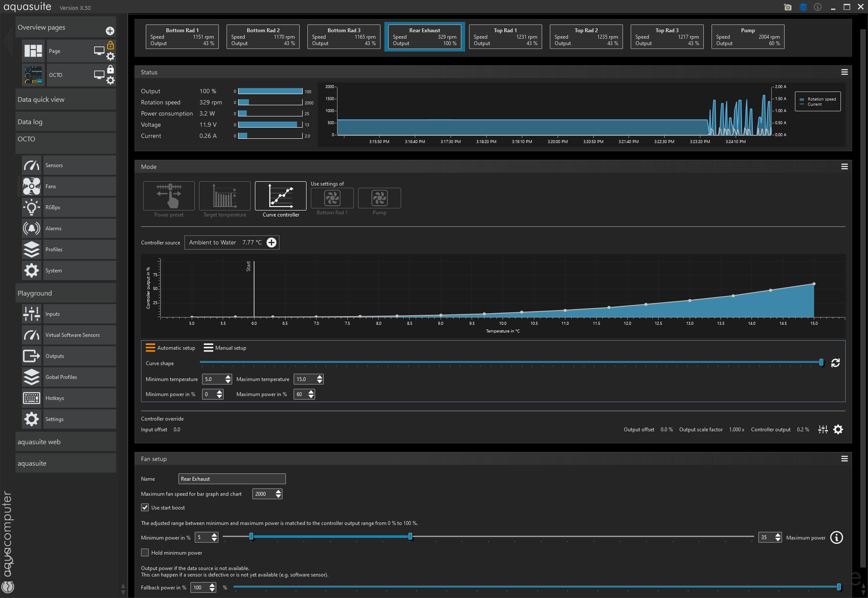
Task: Click the Fallback power slider handle
Action: [x=839, y=587]
